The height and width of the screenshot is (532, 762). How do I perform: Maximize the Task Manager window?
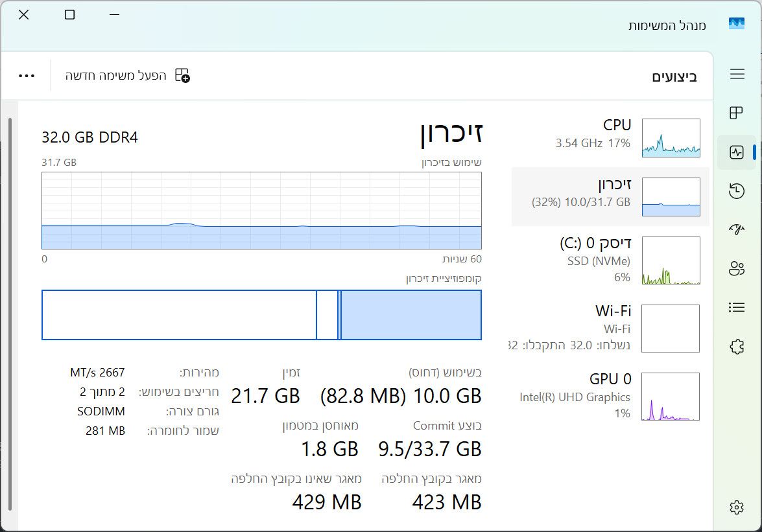69,14
